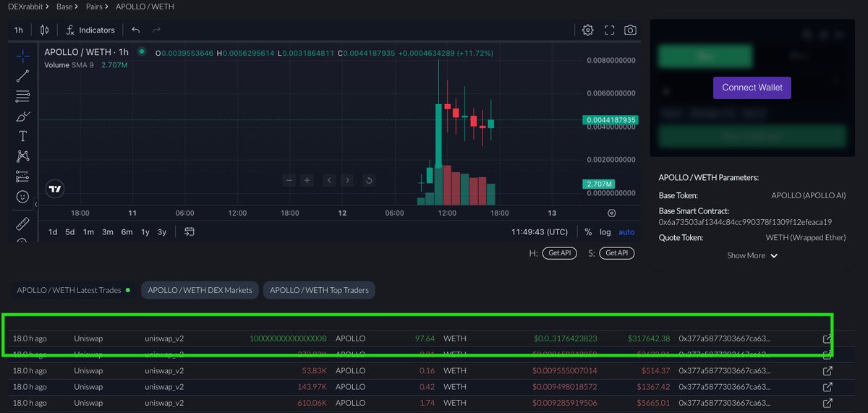Open time axis settings icon
Image resolution: width=868 pixels, height=413 pixels.
(x=612, y=213)
